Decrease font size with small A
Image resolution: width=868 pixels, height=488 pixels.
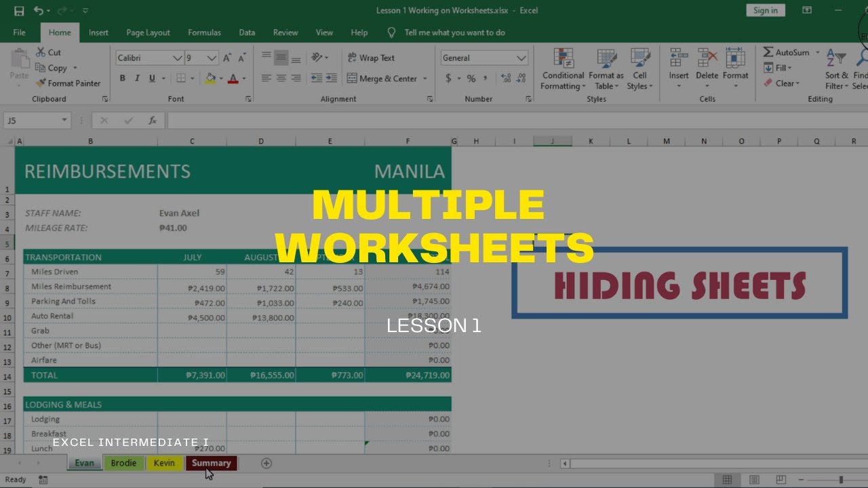[x=243, y=58]
